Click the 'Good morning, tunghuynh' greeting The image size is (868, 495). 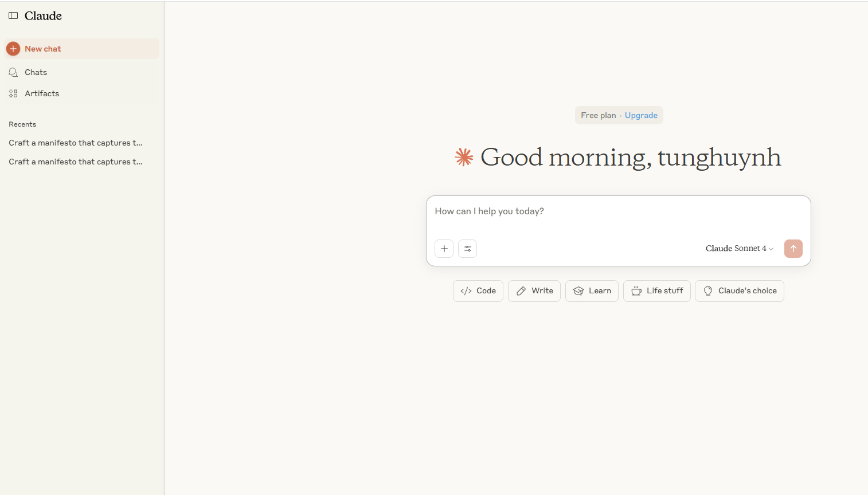(631, 158)
